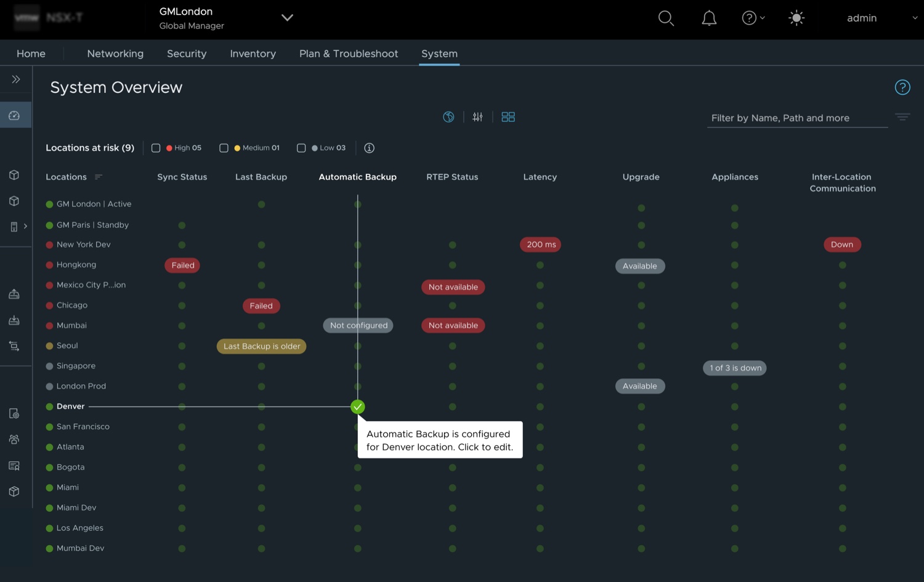Click the Automatic Backup column header
This screenshot has width=924, height=582.
tap(357, 177)
